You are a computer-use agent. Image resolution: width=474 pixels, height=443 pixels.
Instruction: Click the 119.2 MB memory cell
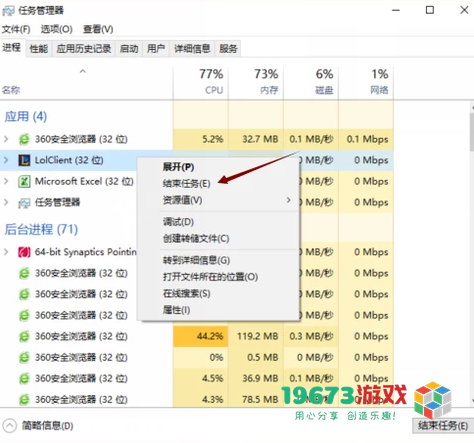click(x=256, y=336)
